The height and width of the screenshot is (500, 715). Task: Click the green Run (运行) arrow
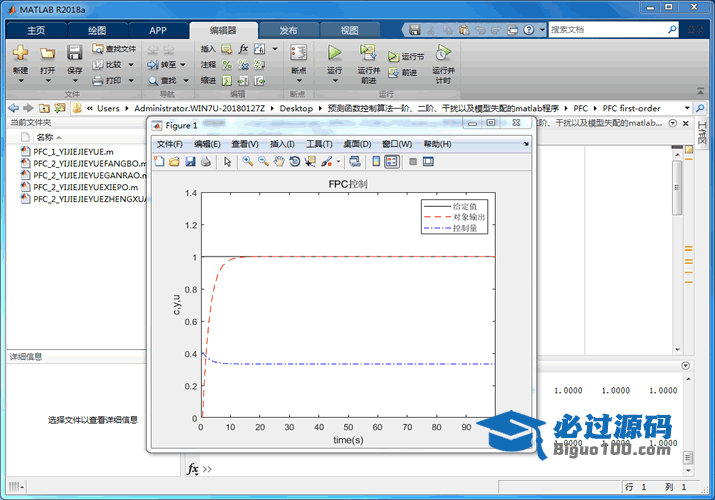point(334,53)
